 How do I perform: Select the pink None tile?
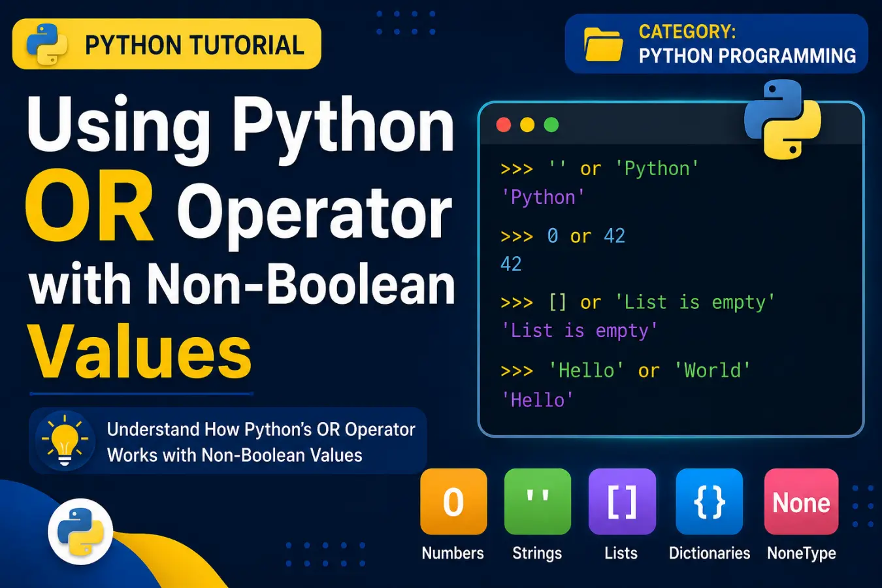click(x=801, y=501)
